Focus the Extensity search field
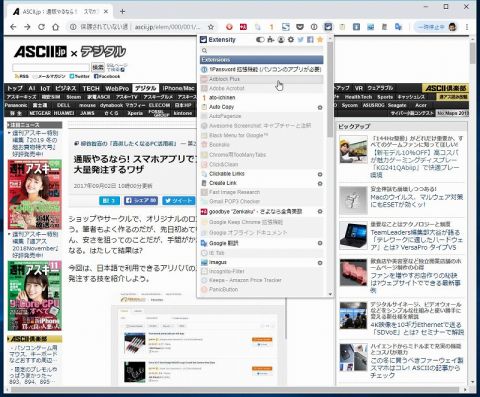Viewport: 480px width, 397px height. point(262,51)
